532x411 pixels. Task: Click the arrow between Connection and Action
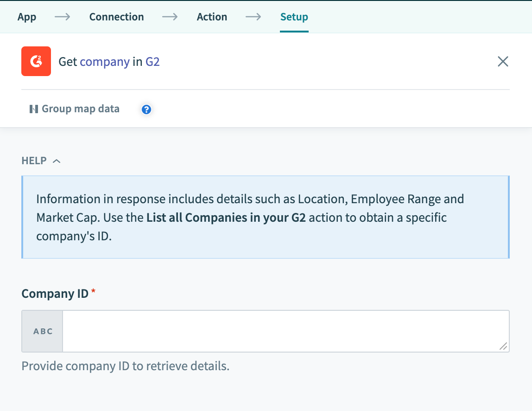170,17
